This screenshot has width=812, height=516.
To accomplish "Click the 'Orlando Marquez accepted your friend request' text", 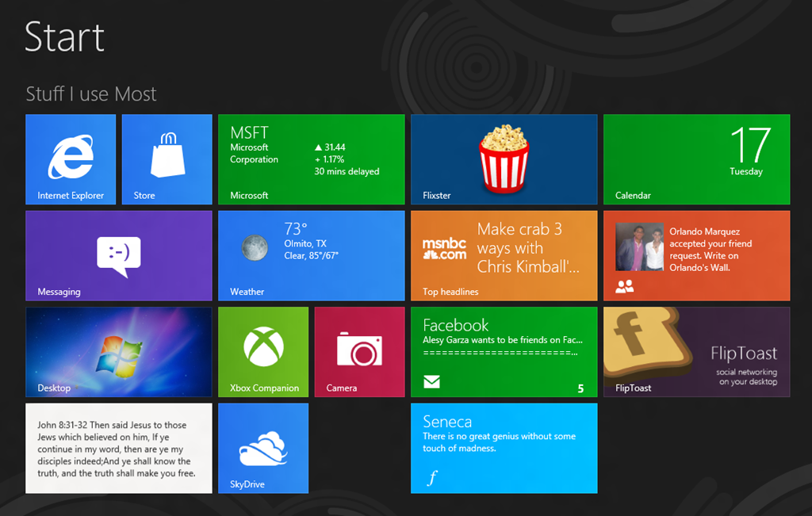I will click(710, 250).
